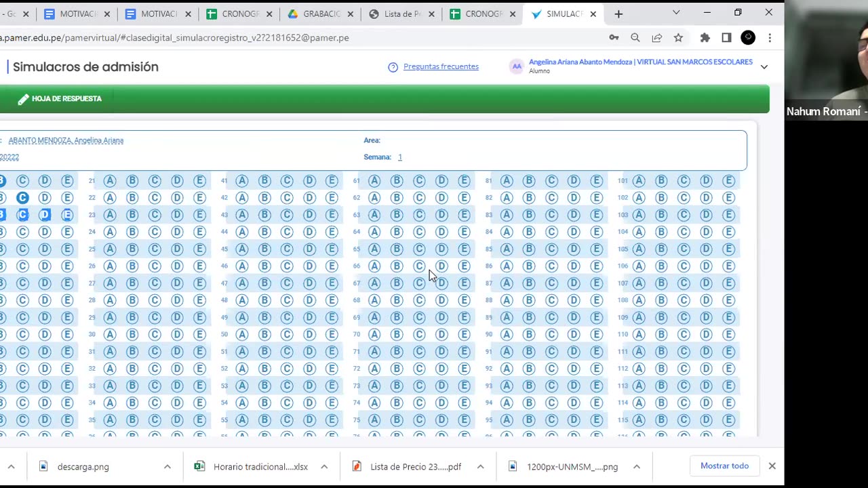Expand options for Lista de Precio download

480,466
